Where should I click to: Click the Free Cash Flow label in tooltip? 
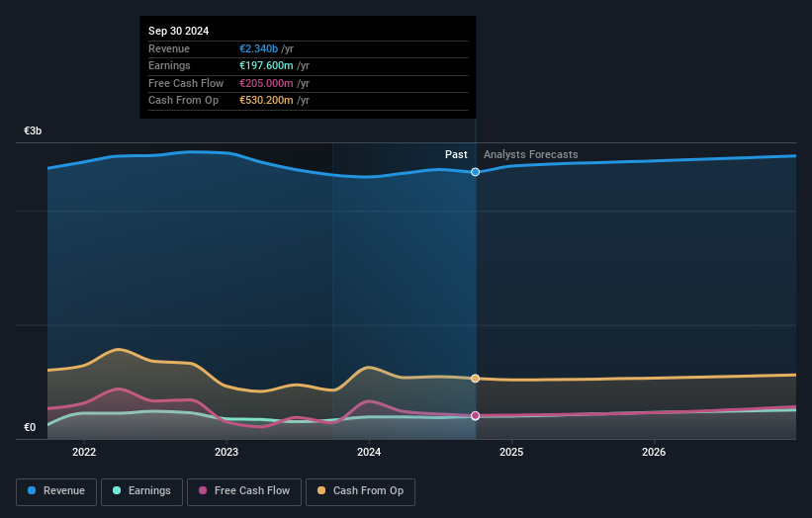coord(186,83)
